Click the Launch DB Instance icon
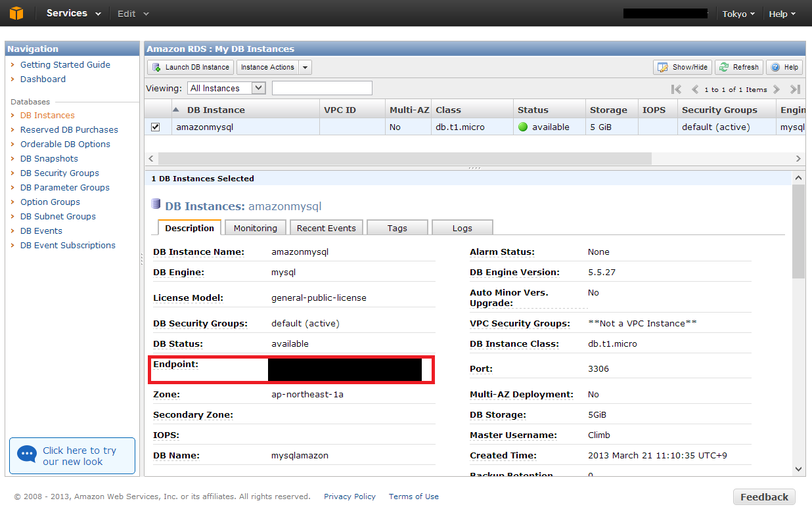The width and height of the screenshot is (812, 507). [x=156, y=67]
